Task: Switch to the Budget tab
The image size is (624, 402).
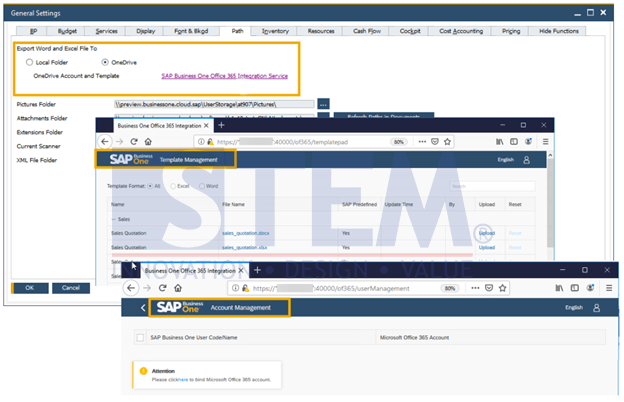Action: pyautogui.click(x=67, y=31)
